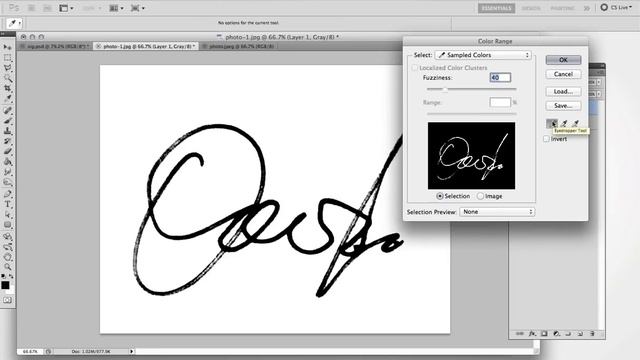
Task: Select the 3D Object Rotate tool
Action: (x=7, y=236)
